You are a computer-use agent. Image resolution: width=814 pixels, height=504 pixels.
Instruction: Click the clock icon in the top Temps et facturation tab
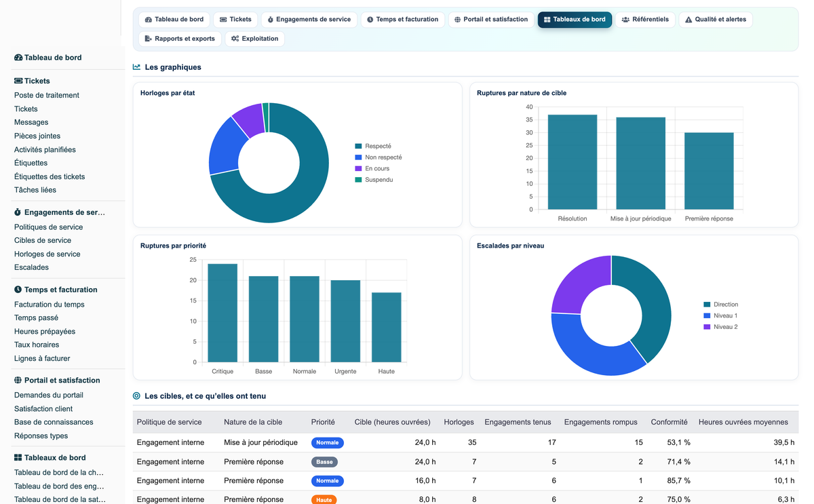click(370, 20)
